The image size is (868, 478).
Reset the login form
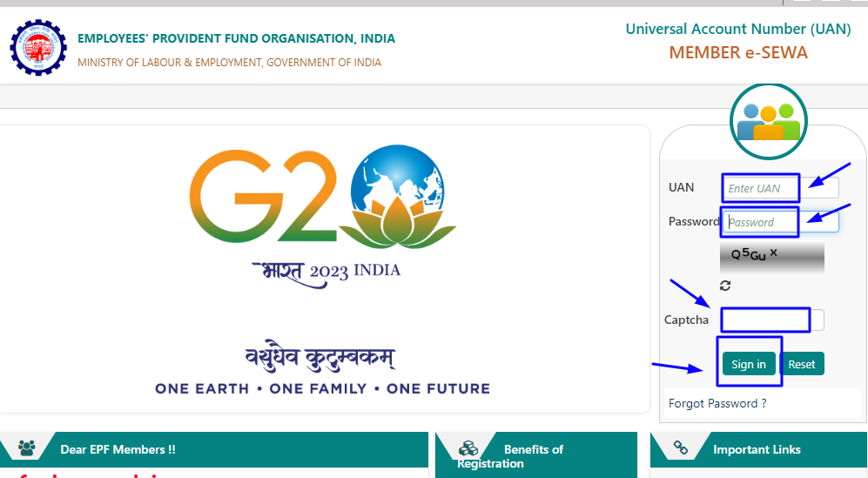pos(802,364)
